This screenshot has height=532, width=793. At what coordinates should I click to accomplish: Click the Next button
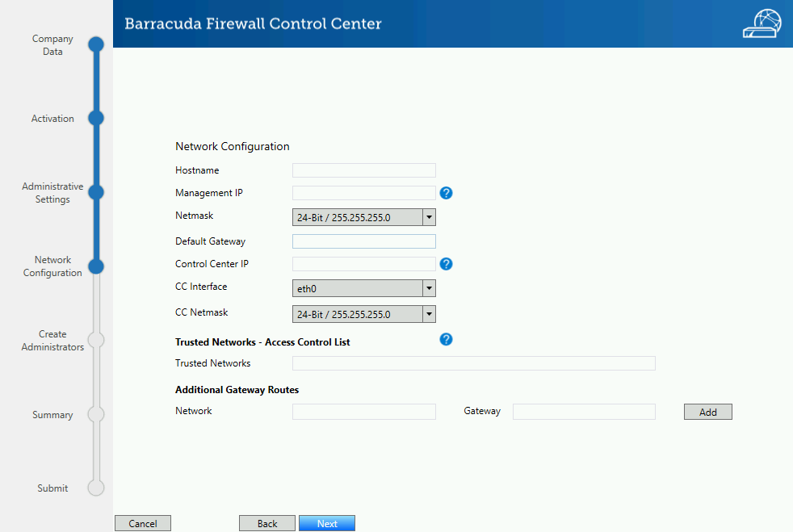click(x=327, y=523)
